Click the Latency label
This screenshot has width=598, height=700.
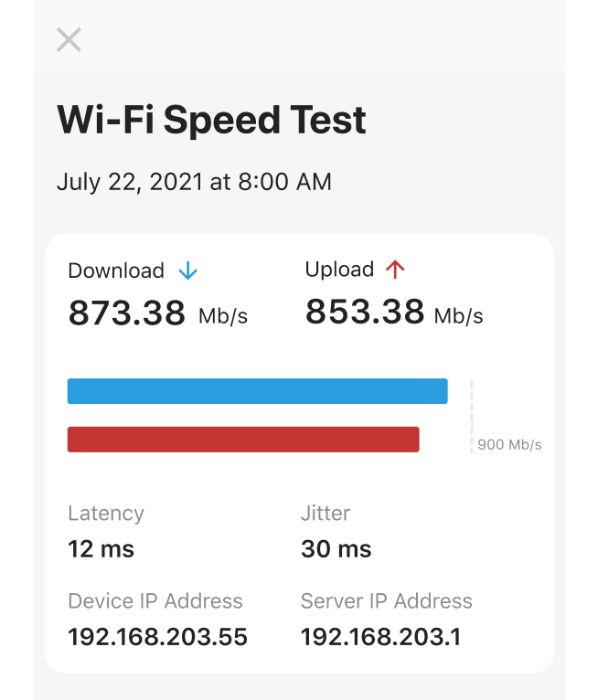coord(106,514)
